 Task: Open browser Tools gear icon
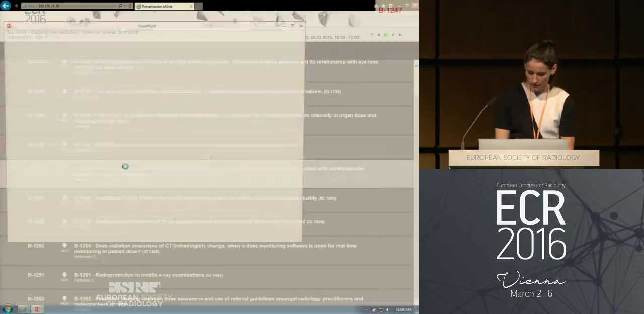click(391, 6)
